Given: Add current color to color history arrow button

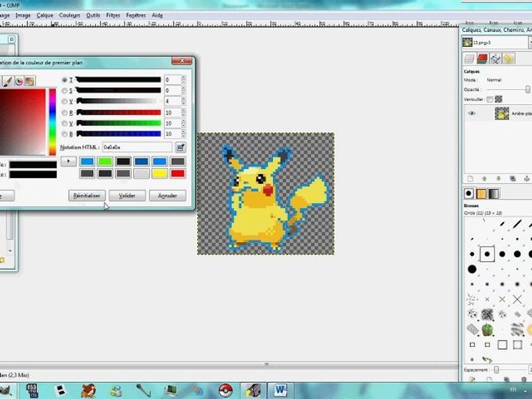Looking at the screenshot, I should (x=68, y=161).
